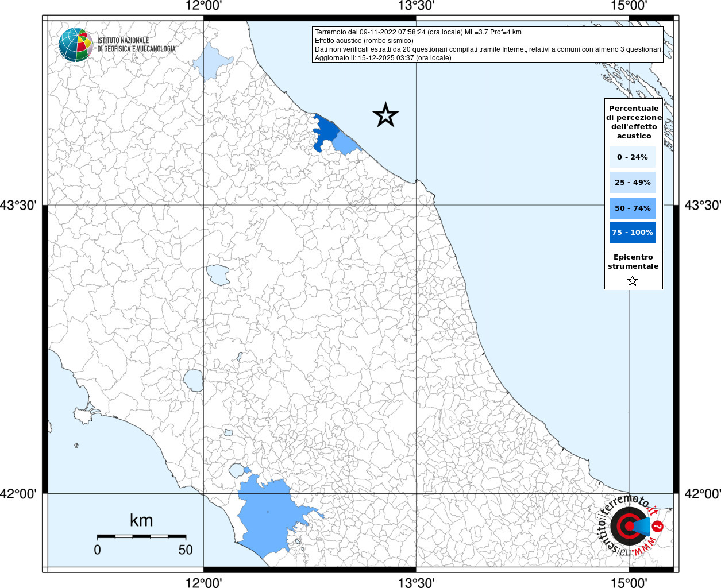Viewport: 721px width, 588px height.
Task: Click the 'Istituto Nazionale di Geofisica e Vulcanologia' text
Action: point(136,45)
